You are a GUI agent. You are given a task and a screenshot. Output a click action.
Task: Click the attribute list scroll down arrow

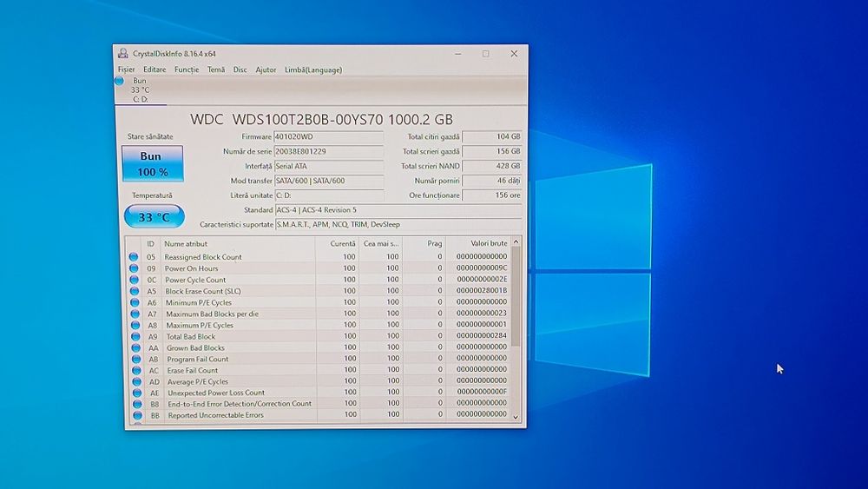pos(516,418)
